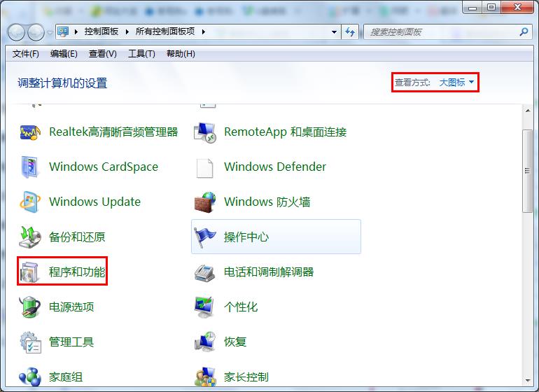This screenshot has width=539, height=392.
Task: Click the Windows 防火墙 brick wall icon
Action: (205, 202)
